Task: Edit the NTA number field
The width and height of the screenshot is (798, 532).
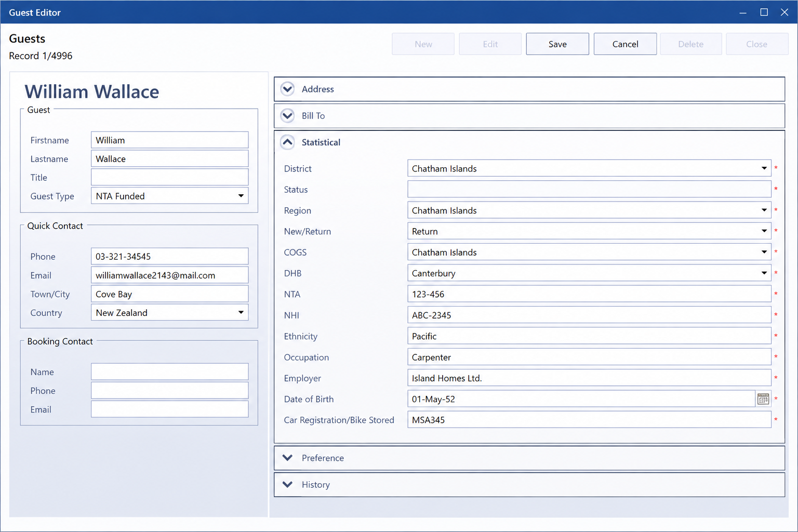Action: coord(589,294)
